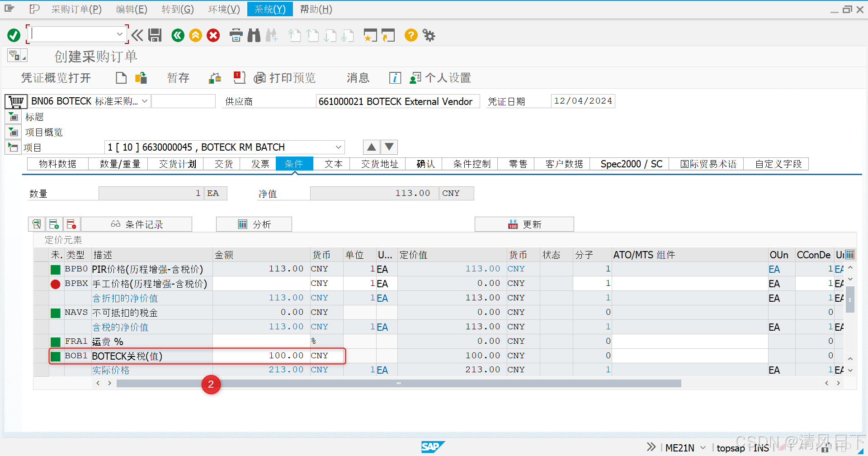
Task: Click the 分析 button
Action: [x=254, y=224]
